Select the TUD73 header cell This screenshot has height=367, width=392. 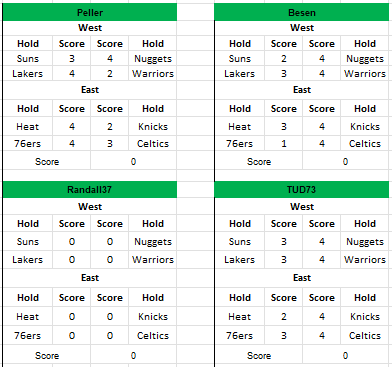click(302, 190)
